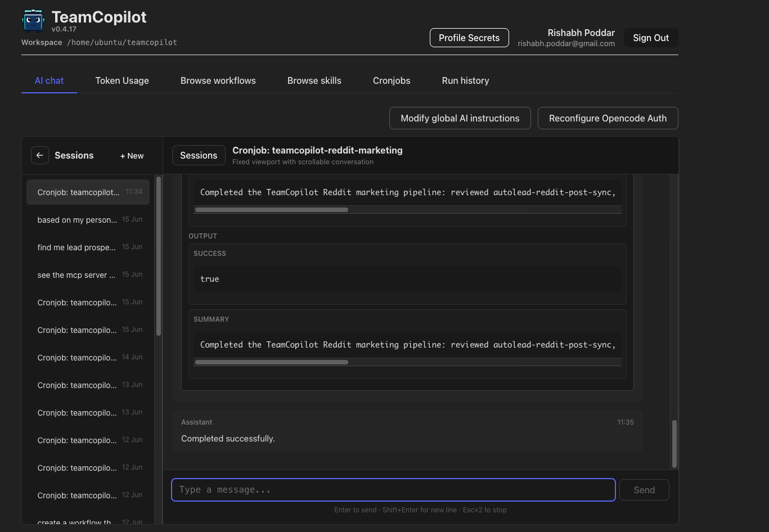Screen dimensions: 769x532
Task: Open Browse workflows tab
Action: tap(218, 80)
